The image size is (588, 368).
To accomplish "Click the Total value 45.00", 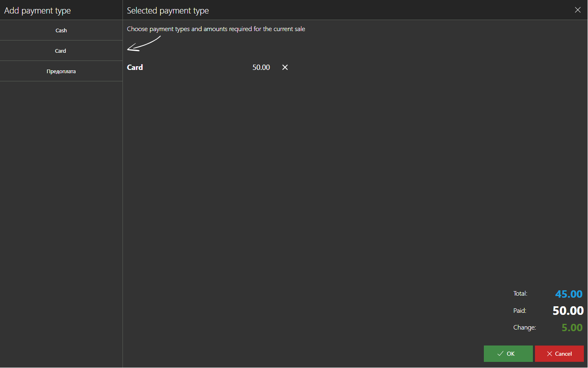I will (x=568, y=294).
